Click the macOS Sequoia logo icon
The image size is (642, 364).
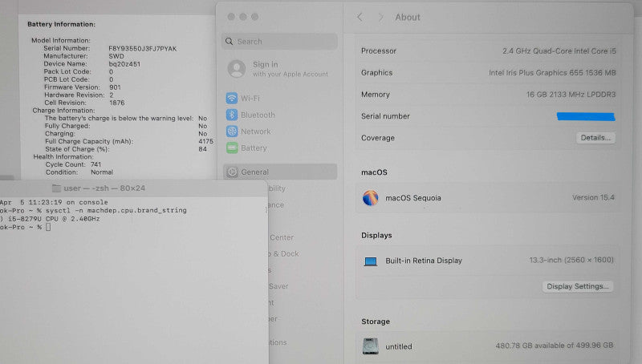(370, 198)
